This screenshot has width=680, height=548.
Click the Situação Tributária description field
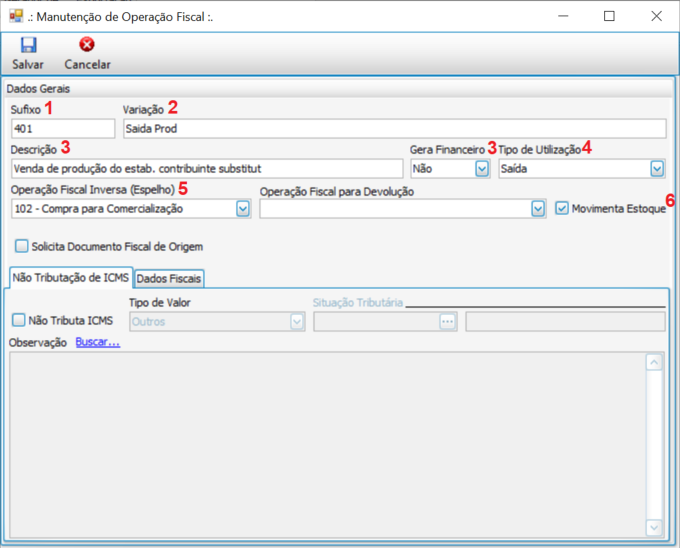(566, 322)
